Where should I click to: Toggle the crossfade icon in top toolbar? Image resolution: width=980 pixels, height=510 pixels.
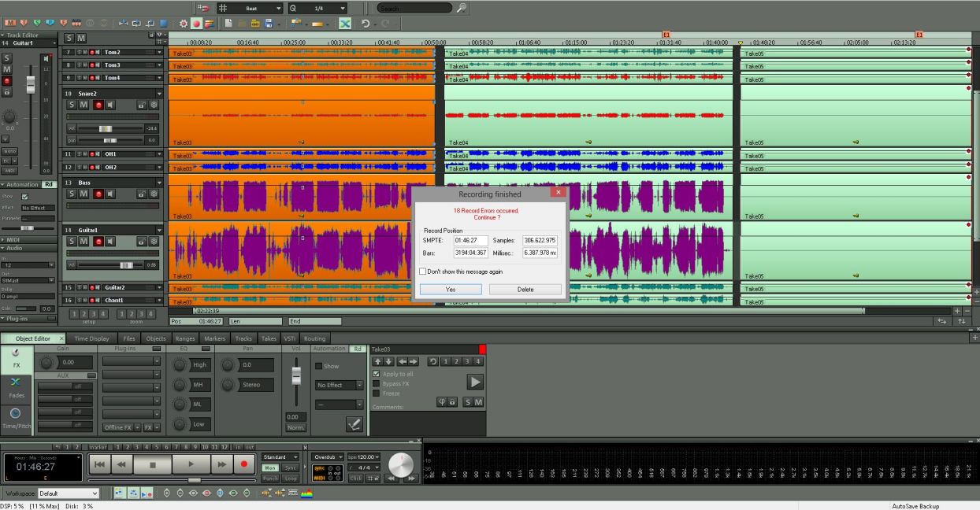pyautogui.click(x=344, y=24)
